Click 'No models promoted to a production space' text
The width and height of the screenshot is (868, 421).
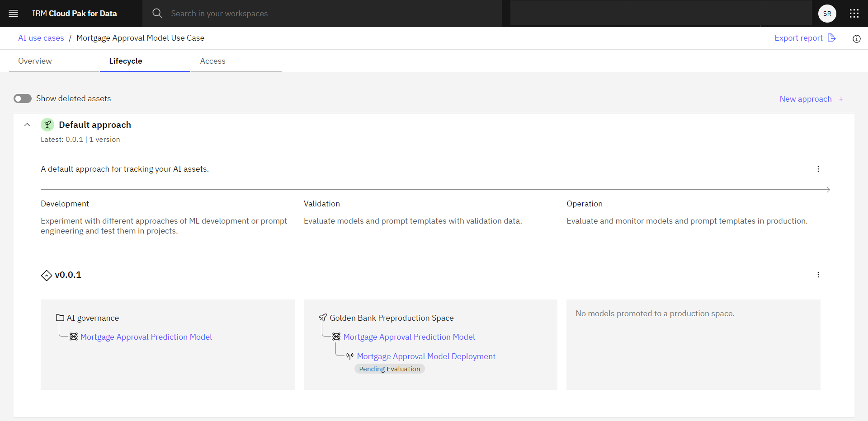click(655, 313)
